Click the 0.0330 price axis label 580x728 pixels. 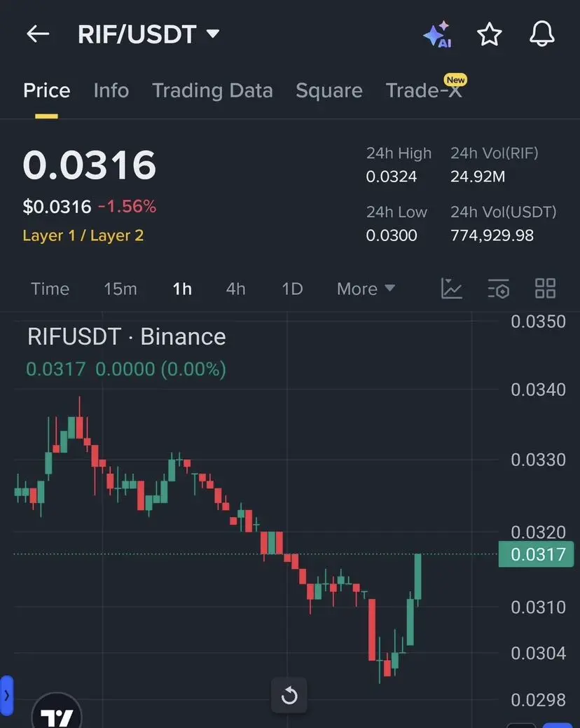(x=538, y=460)
